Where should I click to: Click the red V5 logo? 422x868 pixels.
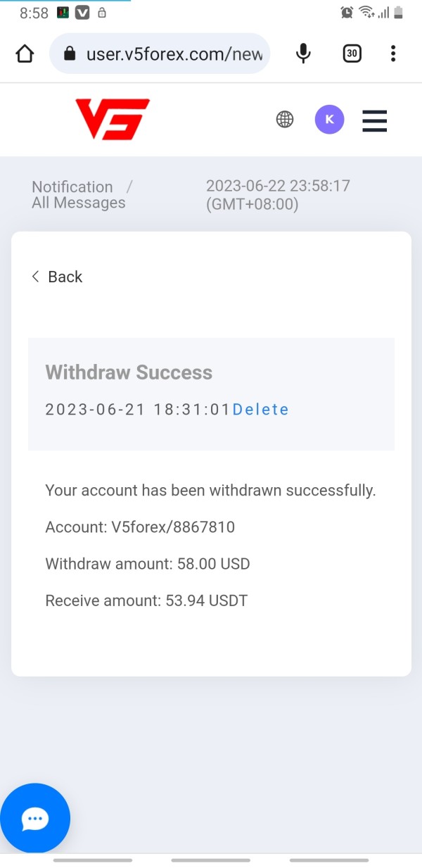(x=113, y=119)
